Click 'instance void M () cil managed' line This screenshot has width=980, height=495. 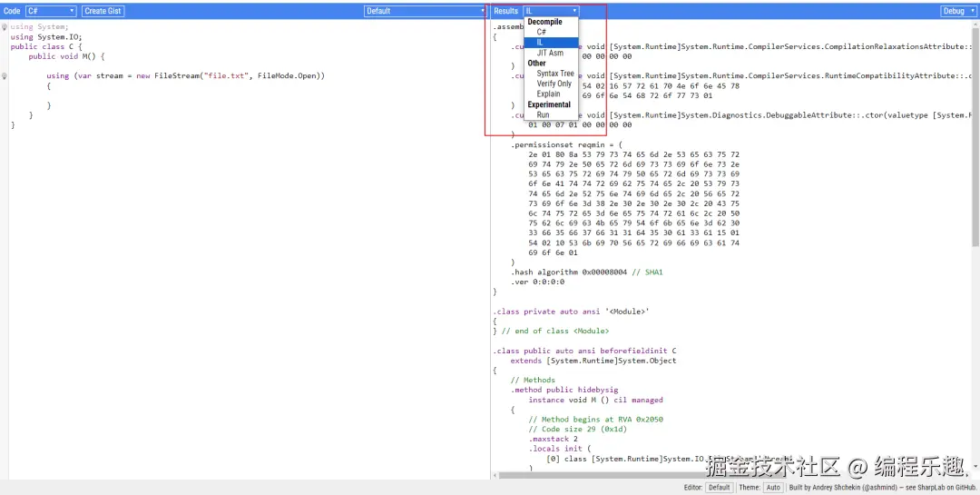pos(595,400)
